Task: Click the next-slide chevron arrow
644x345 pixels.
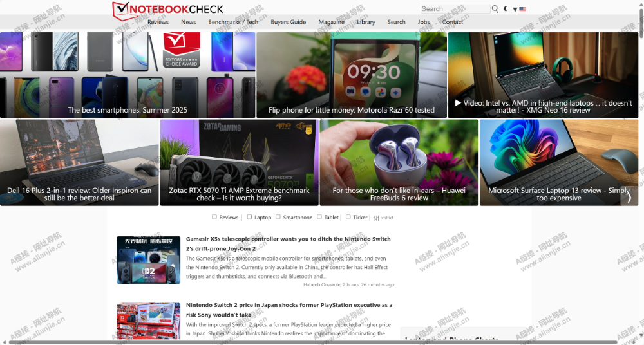Action: click(629, 198)
